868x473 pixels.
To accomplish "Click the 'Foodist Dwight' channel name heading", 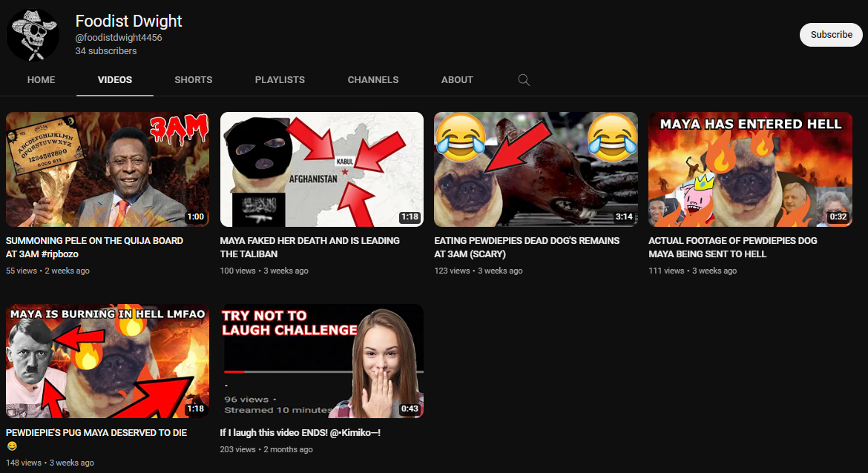I will click(x=128, y=21).
